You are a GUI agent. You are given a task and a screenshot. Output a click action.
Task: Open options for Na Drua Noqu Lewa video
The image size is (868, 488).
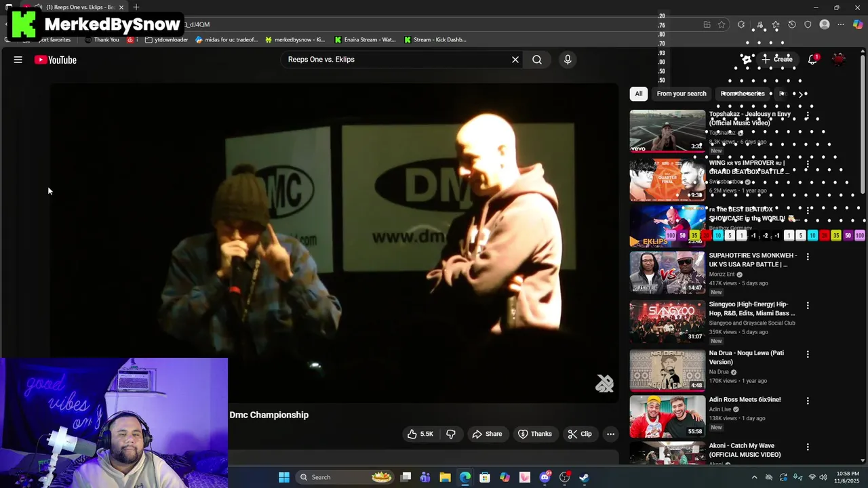click(x=807, y=354)
